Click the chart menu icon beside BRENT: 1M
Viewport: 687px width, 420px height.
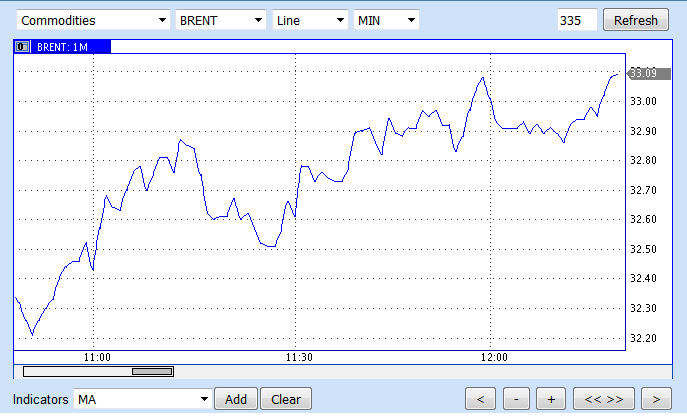(x=22, y=46)
